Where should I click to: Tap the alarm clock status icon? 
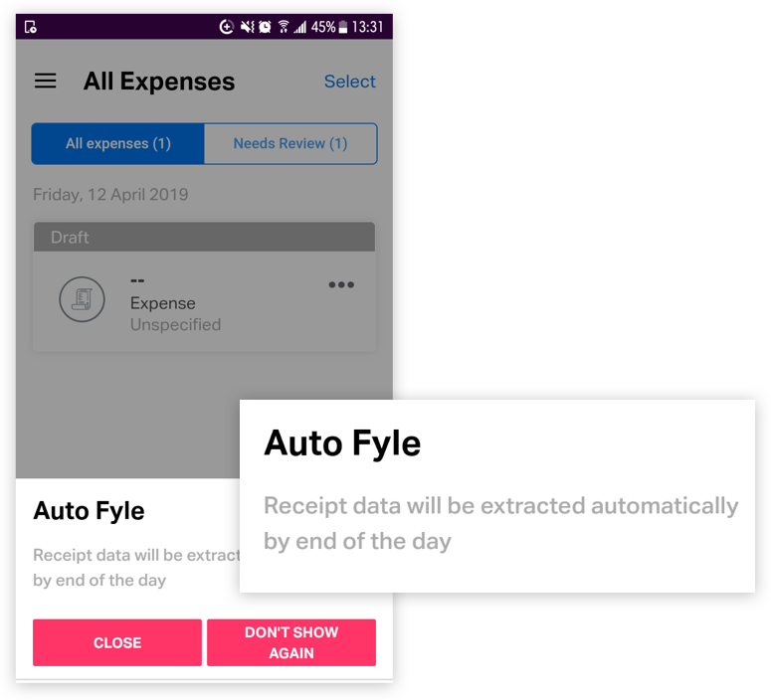coord(265,27)
